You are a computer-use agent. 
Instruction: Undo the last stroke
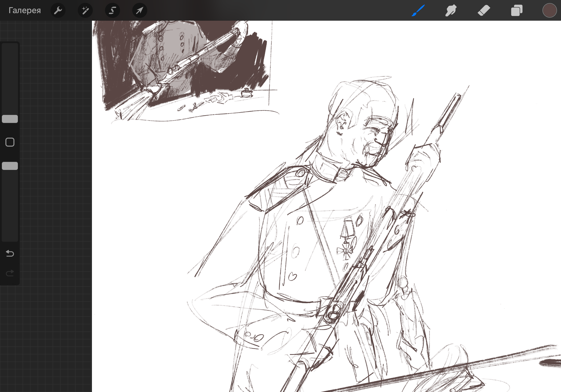click(x=10, y=253)
